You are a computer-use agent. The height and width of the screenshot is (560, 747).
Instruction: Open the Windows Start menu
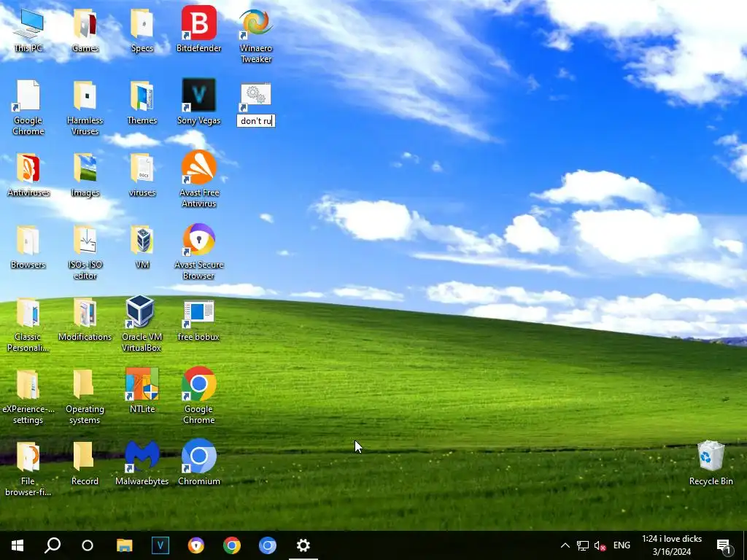[18, 545]
